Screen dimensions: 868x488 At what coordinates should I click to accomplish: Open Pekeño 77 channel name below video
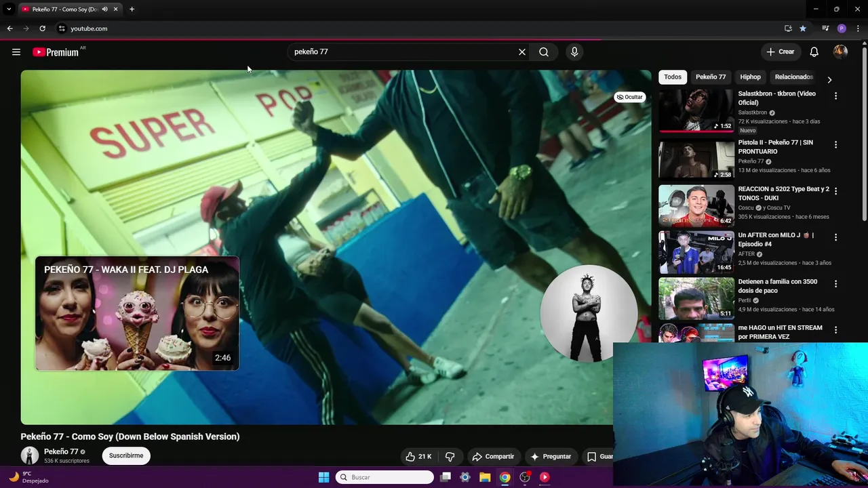[x=61, y=451]
